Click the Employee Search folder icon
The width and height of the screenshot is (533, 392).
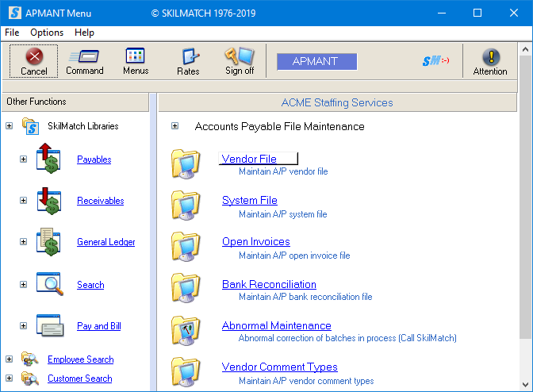pyautogui.click(x=30, y=359)
